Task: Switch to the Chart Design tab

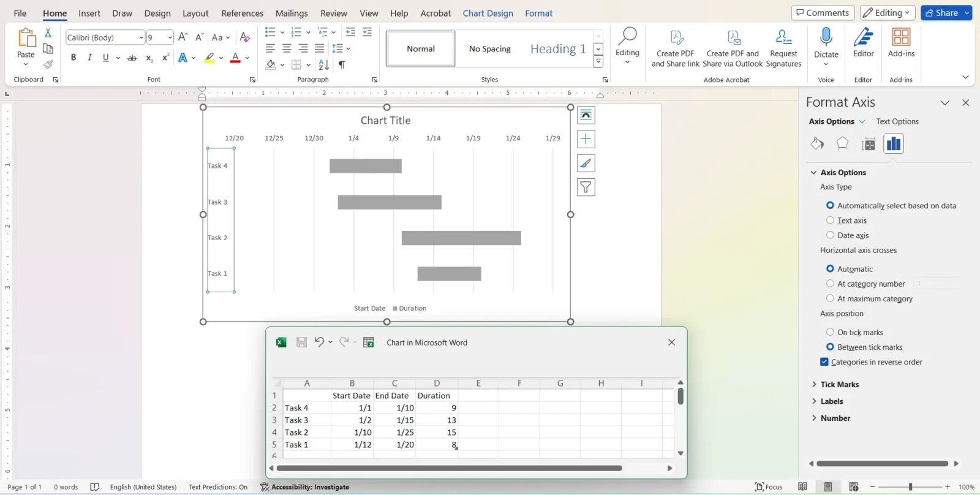Action: [x=488, y=13]
